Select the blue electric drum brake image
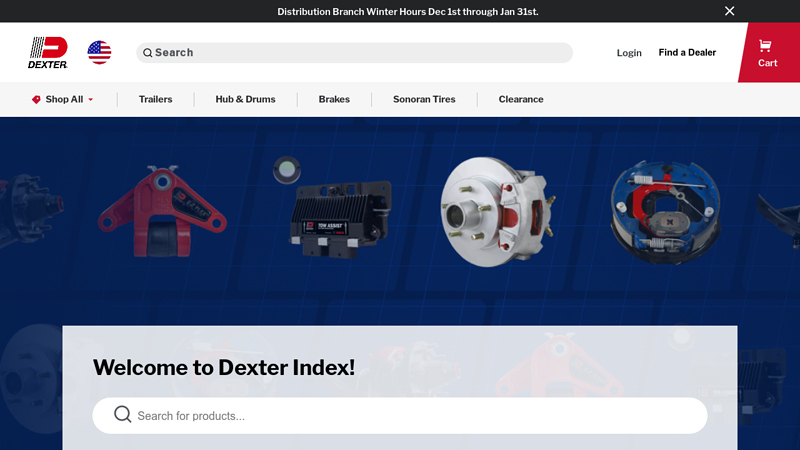 (x=666, y=212)
